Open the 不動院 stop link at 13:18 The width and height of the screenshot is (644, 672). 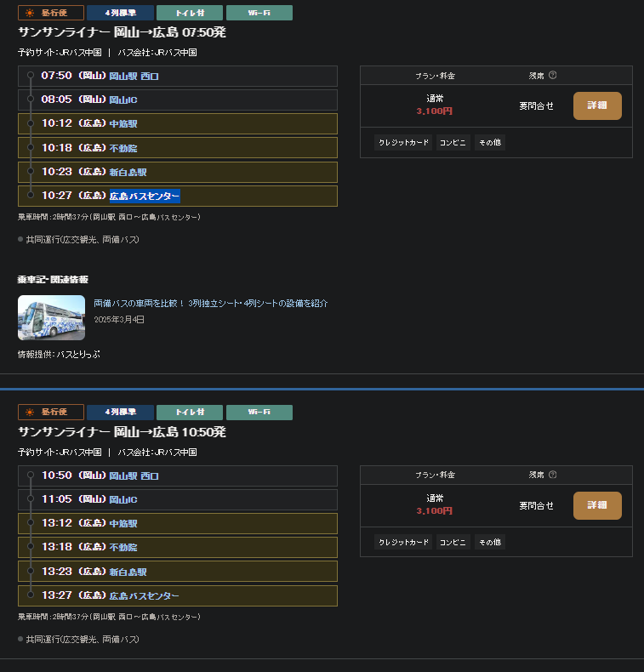pyautogui.click(x=123, y=548)
